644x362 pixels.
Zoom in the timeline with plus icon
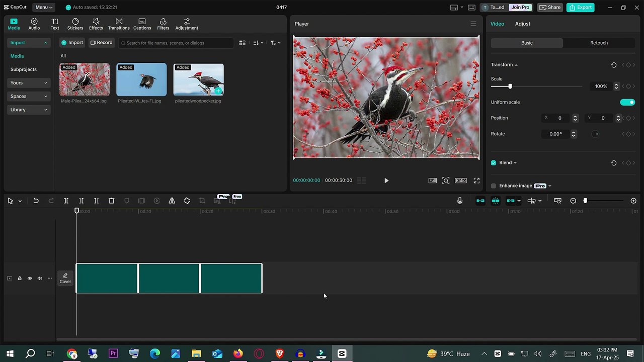[633, 201]
